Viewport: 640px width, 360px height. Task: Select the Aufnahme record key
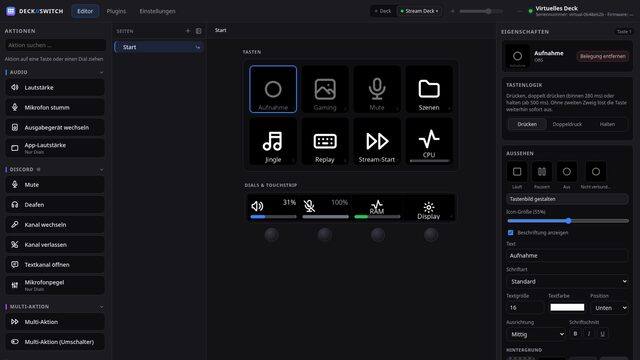(273, 89)
